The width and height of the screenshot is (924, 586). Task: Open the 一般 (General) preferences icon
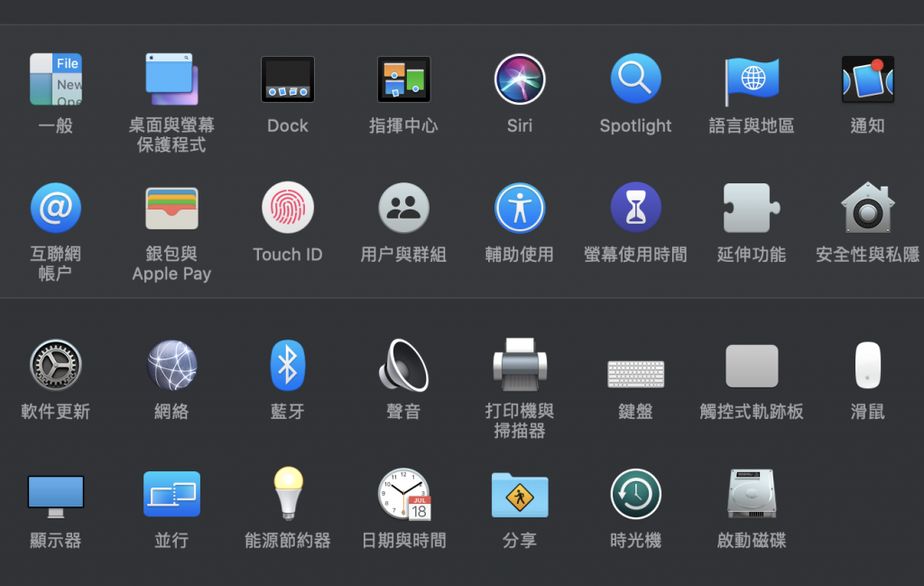[x=56, y=79]
